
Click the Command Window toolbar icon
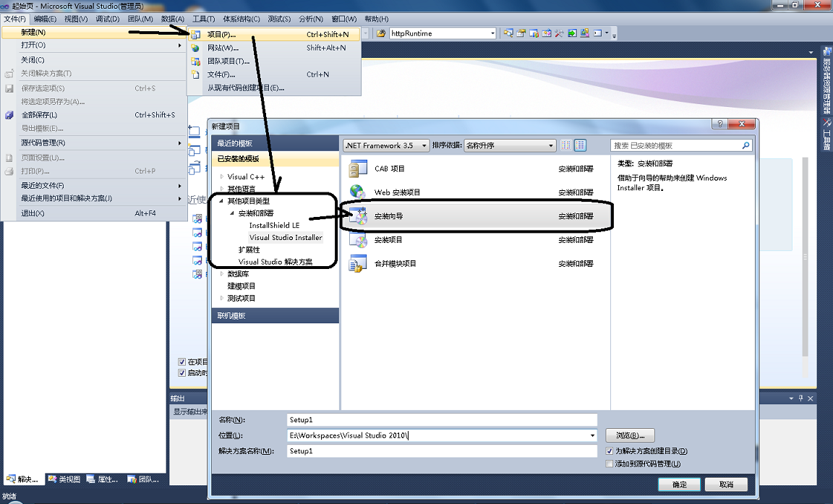coord(598,33)
